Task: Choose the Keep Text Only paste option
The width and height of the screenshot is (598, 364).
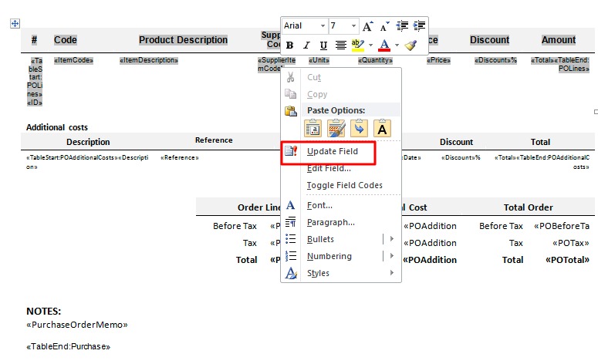Action: pyautogui.click(x=382, y=128)
